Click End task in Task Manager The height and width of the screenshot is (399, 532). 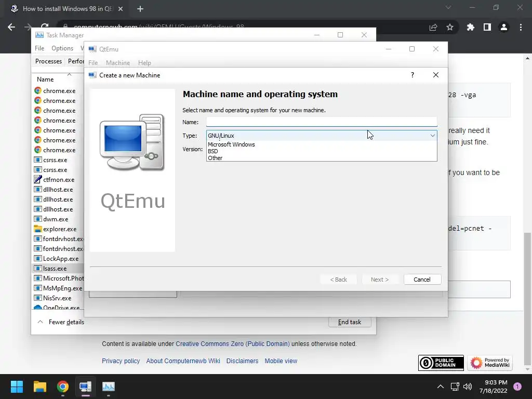(350, 322)
